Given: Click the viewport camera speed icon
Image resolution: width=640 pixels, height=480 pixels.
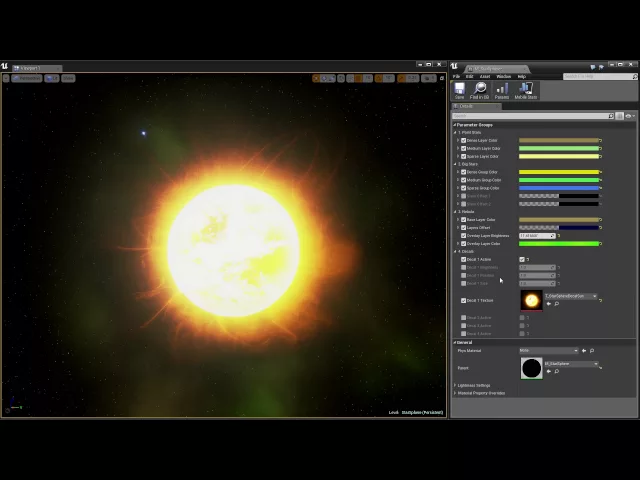Looking at the screenshot, I should click(429, 78).
